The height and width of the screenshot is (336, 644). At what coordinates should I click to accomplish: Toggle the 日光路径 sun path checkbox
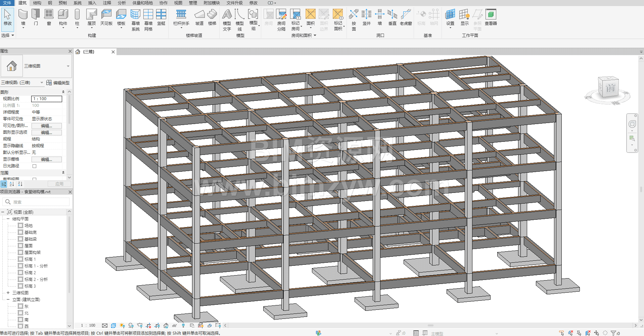(34, 166)
